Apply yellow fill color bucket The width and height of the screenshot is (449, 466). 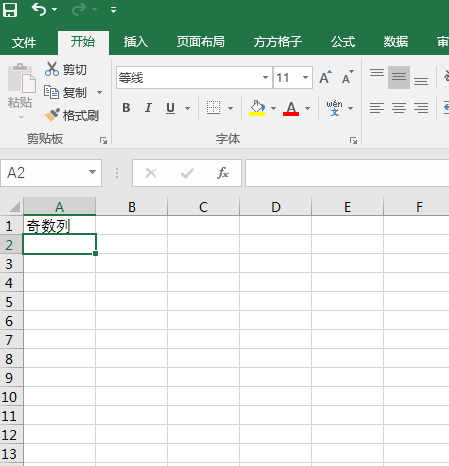pos(257,108)
